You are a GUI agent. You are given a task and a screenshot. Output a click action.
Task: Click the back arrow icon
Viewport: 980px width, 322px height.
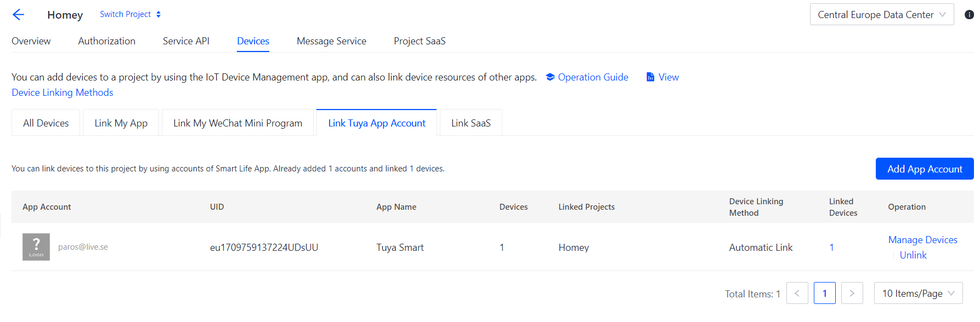[x=18, y=15]
